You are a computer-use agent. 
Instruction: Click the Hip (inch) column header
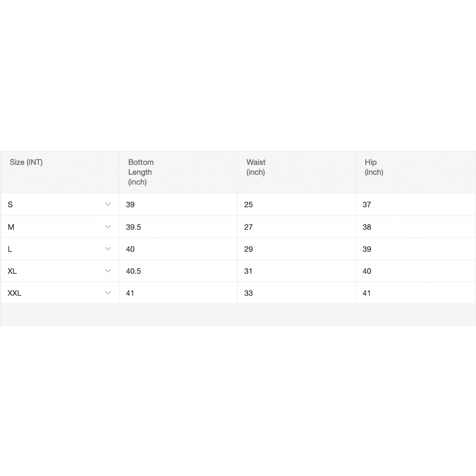(374, 167)
